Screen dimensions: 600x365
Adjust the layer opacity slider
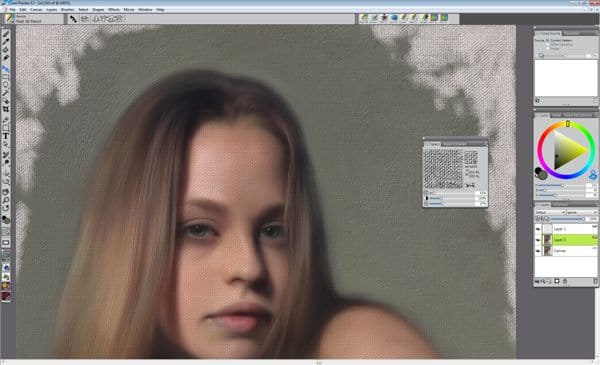pyautogui.click(x=566, y=219)
